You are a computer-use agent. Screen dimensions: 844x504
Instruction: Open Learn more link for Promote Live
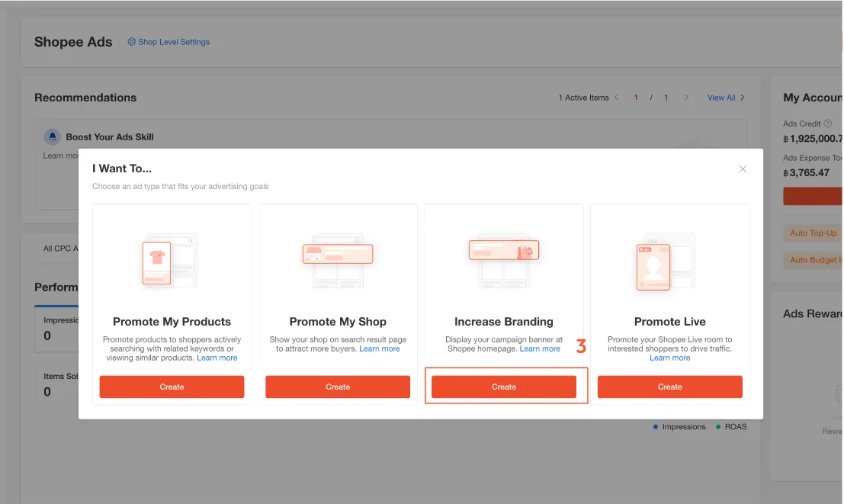669,358
